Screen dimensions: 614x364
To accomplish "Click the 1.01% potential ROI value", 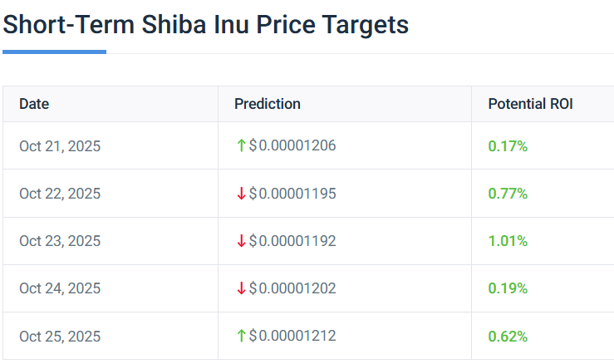I will pos(508,241).
